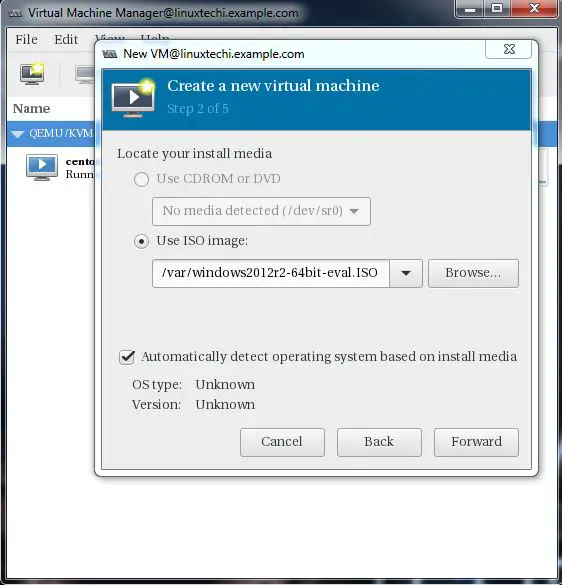This screenshot has height=585, width=562.
Task: Open the Edit menu
Action: [66, 39]
